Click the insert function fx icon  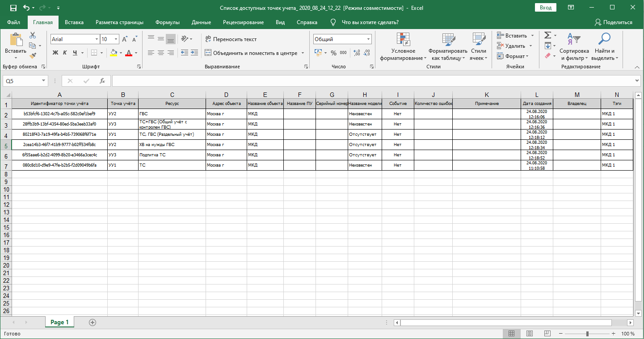102,81
